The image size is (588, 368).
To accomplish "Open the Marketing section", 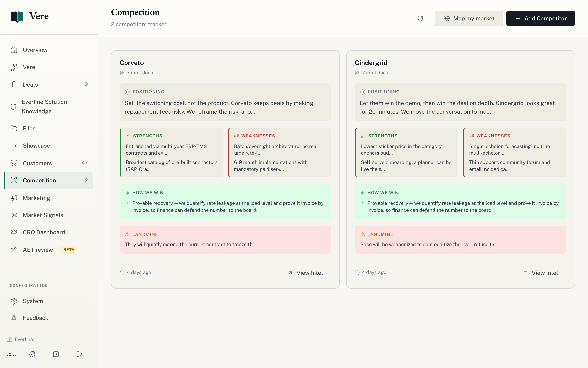I will tap(48, 198).
